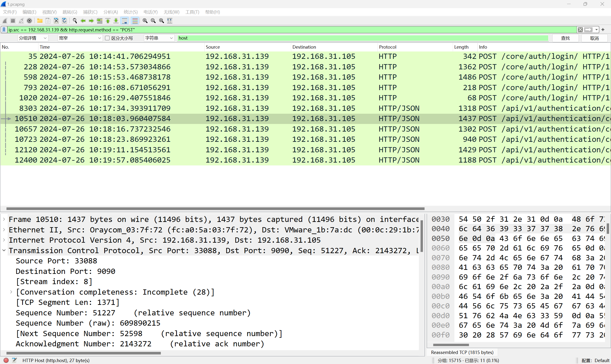
Task: Open the 视图(V) menu
Action: (x=49, y=12)
